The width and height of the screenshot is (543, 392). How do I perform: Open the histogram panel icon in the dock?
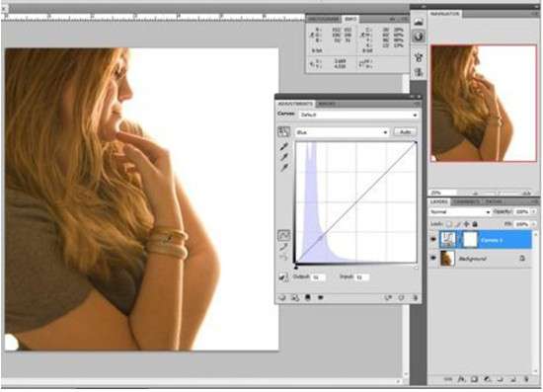[x=419, y=22]
